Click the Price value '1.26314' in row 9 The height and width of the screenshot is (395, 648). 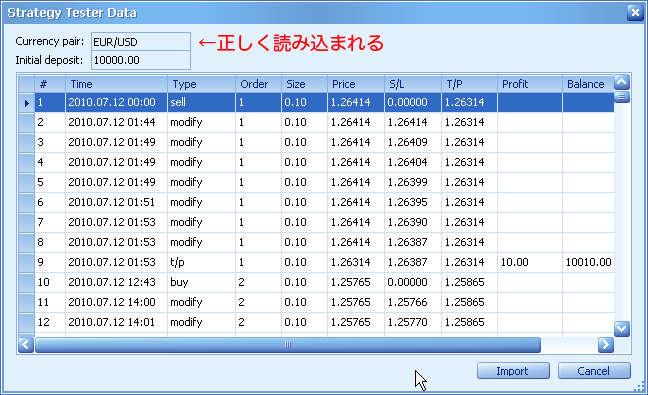coord(356,262)
